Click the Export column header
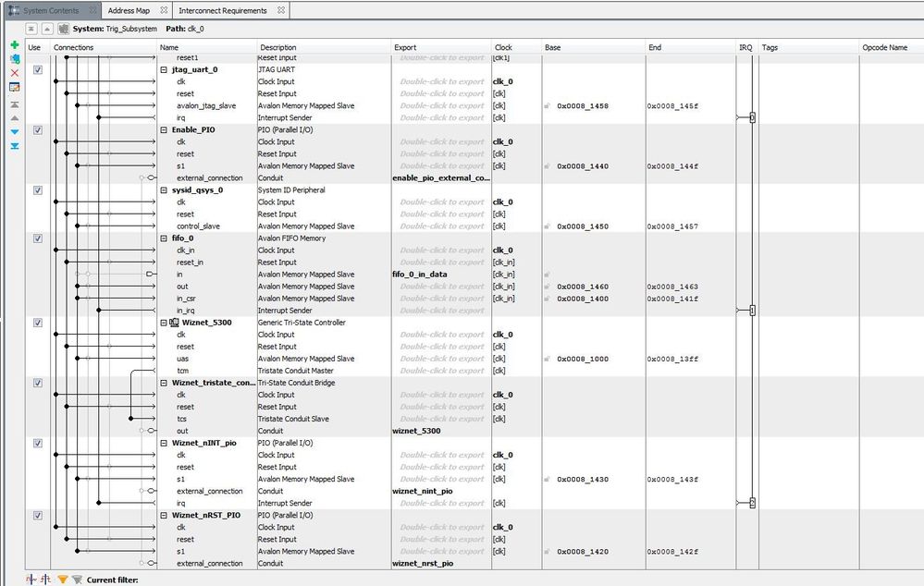 [441, 47]
